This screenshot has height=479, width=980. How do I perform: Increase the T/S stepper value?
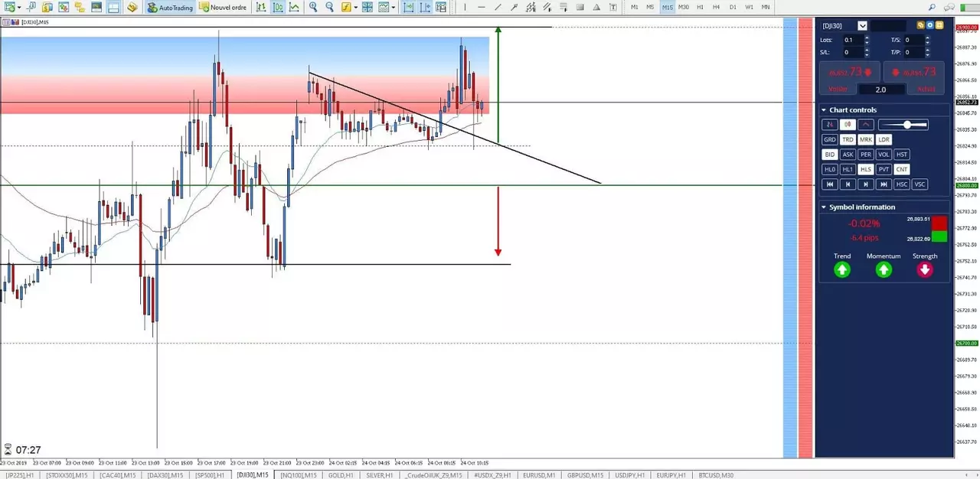click(928, 37)
